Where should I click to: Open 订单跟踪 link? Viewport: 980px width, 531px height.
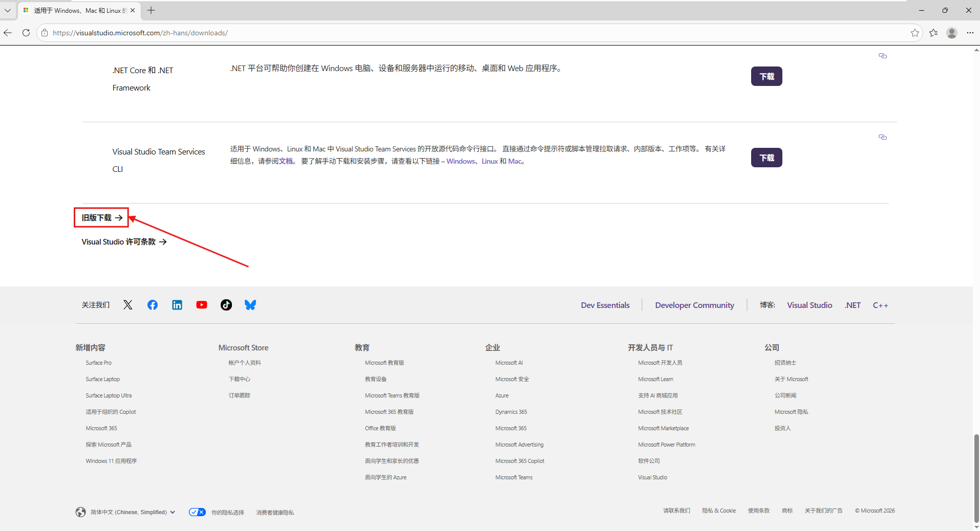coord(239,395)
